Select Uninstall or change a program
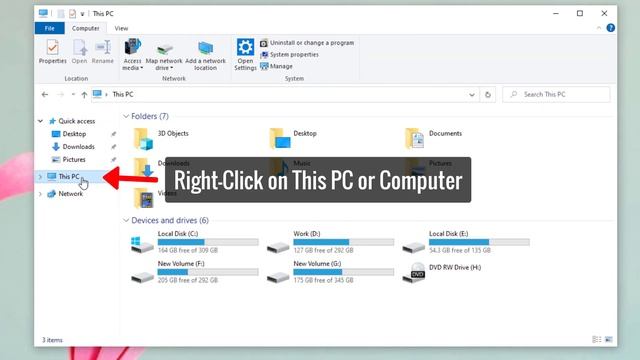This screenshot has height=360, width=640. tap(307, 43)
